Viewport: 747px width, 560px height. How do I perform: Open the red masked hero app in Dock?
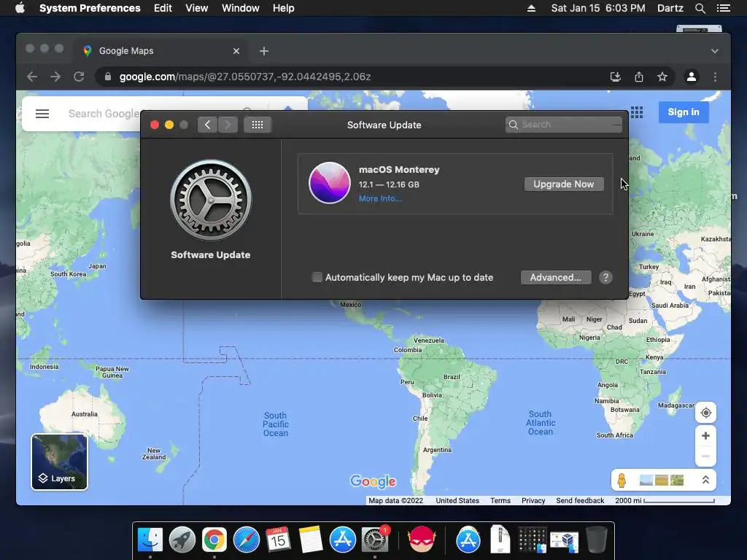[421, 540]
